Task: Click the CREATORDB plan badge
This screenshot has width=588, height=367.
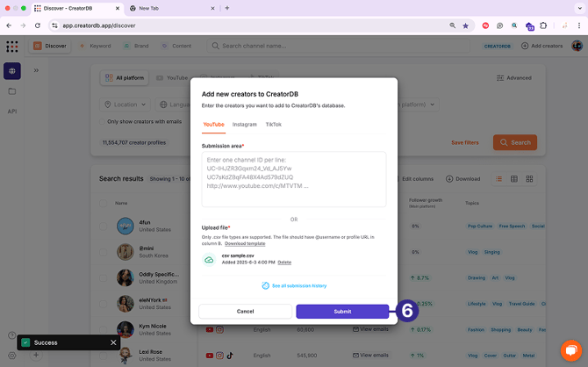Action: point(498,47)
